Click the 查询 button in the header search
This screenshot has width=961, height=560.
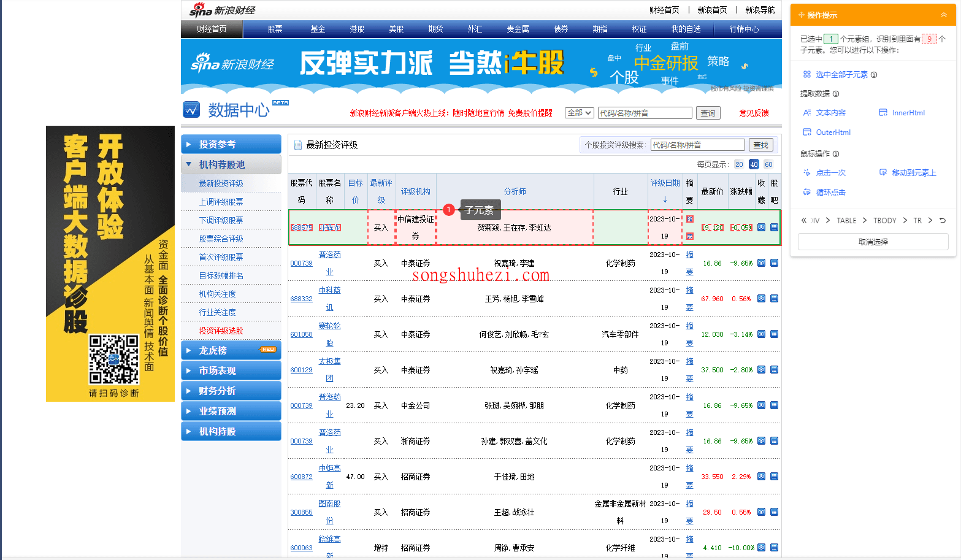708,113
